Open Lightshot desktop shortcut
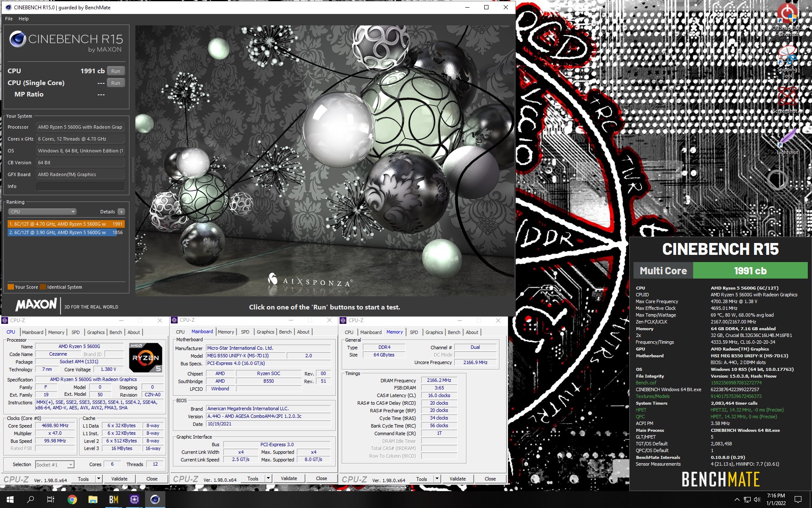Screen dimensions: 812x508 click(x=787, y=142)
